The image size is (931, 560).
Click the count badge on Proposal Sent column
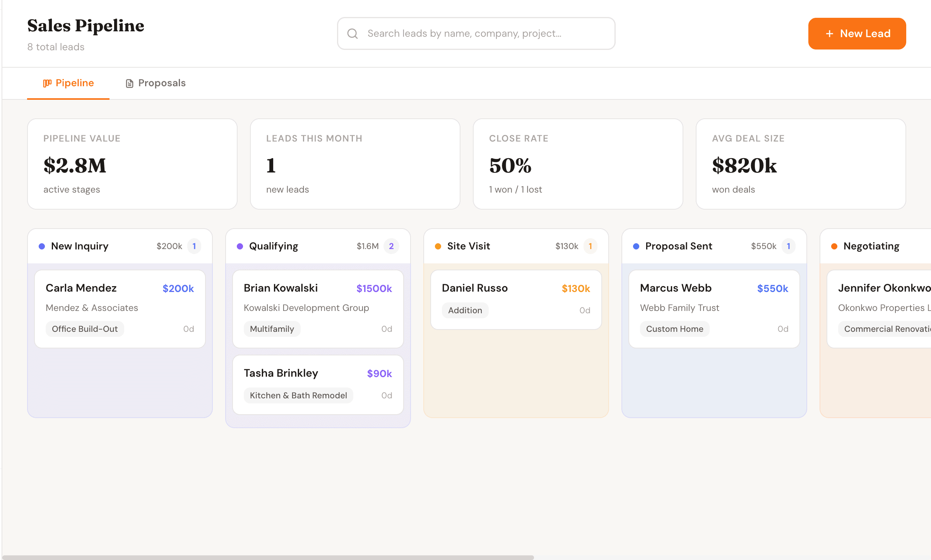pyautogui.click(x=788, y=246)
